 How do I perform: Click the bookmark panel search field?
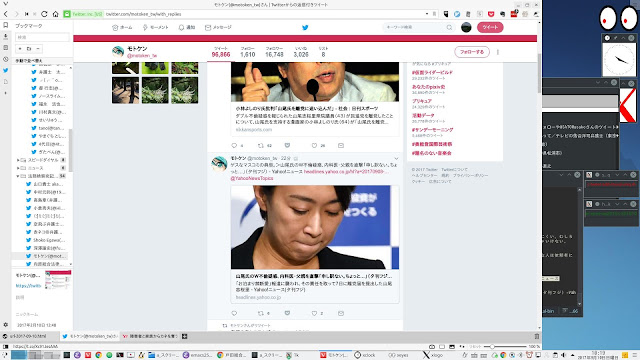click(x=42, y=37)
